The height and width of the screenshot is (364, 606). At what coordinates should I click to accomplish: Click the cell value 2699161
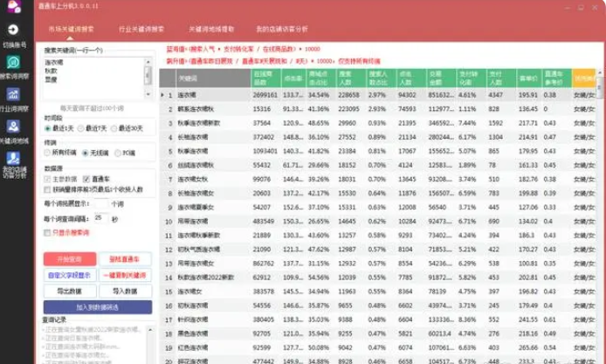(x=265, y=94)
